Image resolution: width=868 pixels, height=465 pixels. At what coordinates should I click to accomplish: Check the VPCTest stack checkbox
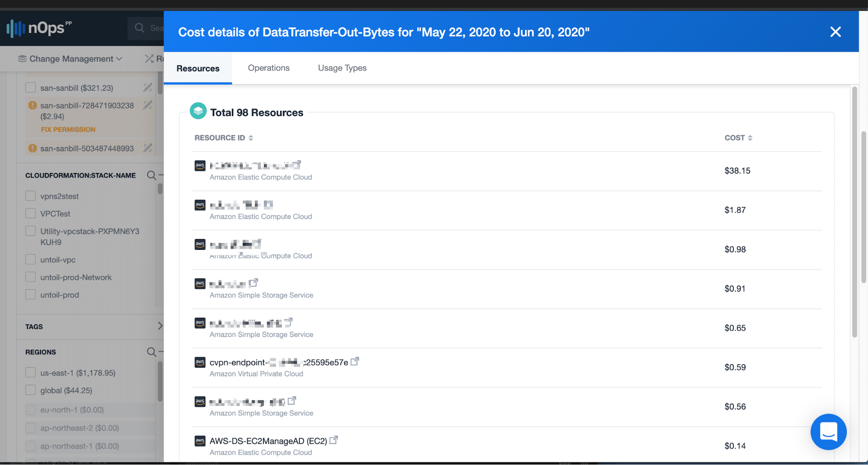pyautogui.click(x=30, y=213)
